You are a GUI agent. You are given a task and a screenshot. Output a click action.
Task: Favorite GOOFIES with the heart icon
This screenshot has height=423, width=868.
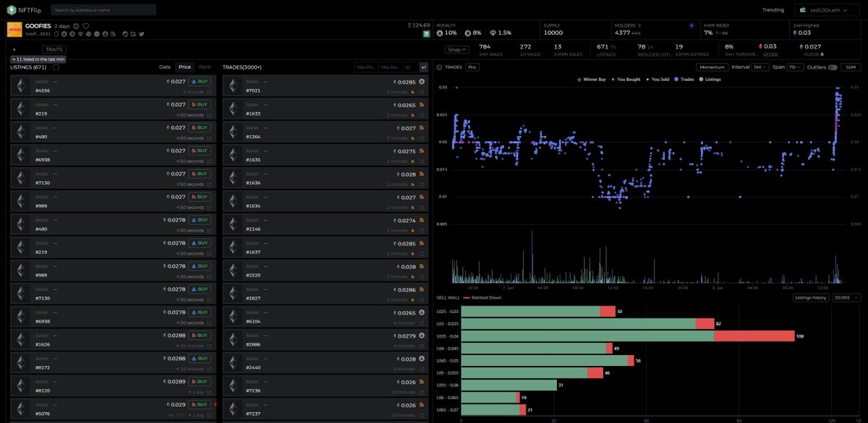[85, 26]
